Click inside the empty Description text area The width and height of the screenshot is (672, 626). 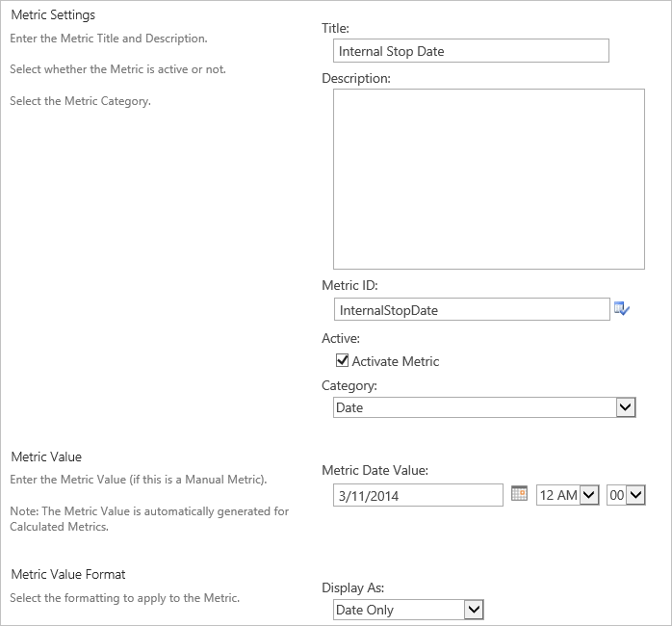click(x=488, y=179)
